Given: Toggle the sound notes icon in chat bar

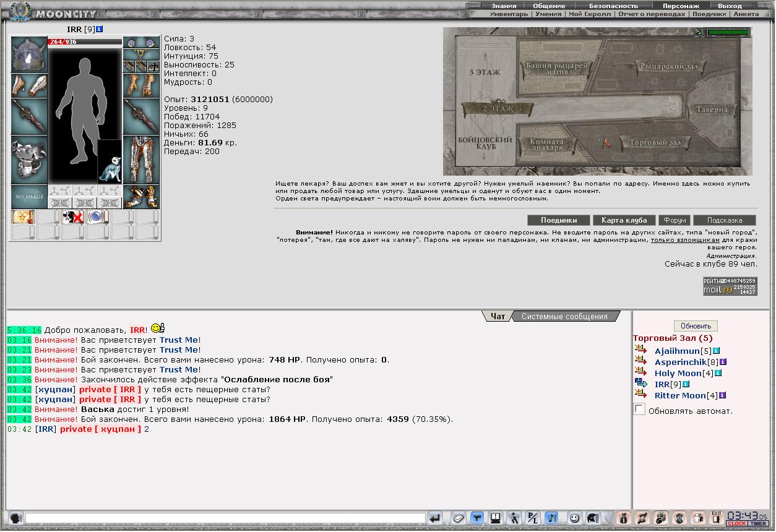Looking at the screenshot, I should coord(552,518).
